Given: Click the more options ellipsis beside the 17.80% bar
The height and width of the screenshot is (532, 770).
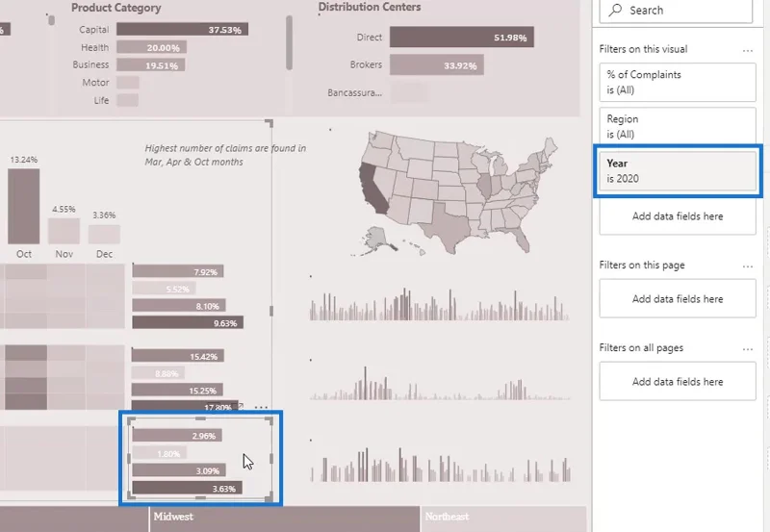Looking at the screenshot, I should [261, 407].
